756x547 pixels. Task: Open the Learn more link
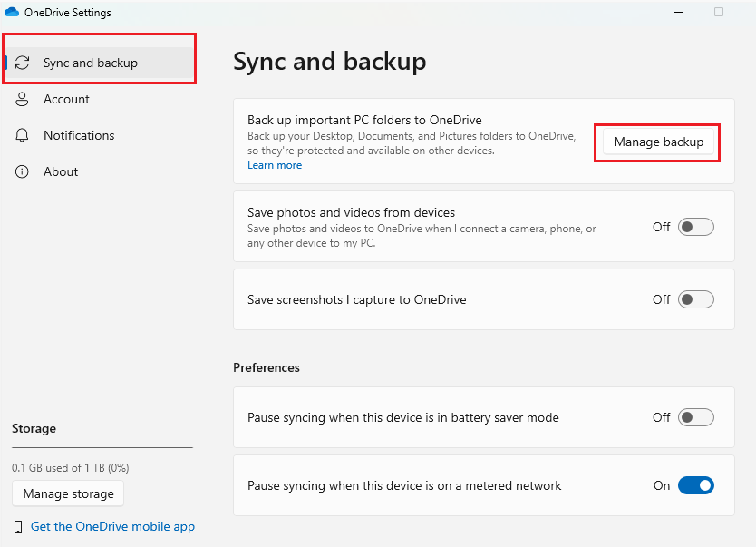click(x=275, y=165)
